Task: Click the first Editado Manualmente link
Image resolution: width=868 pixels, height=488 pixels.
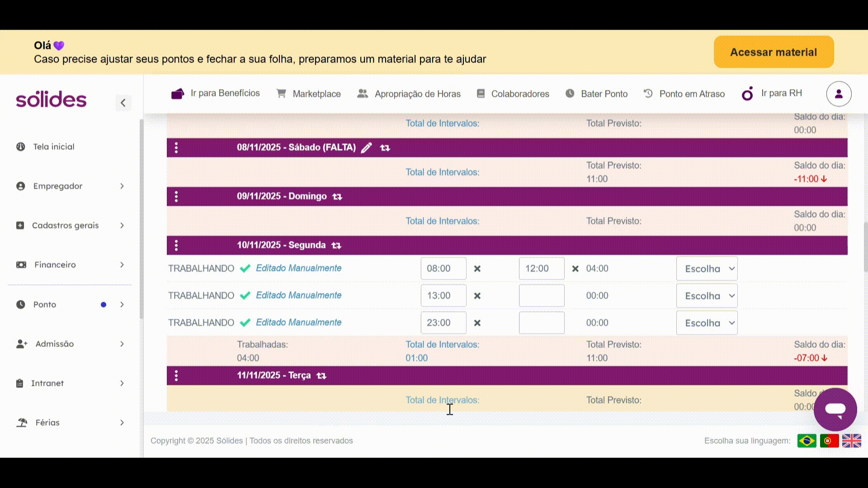Action: pos(299,268)
